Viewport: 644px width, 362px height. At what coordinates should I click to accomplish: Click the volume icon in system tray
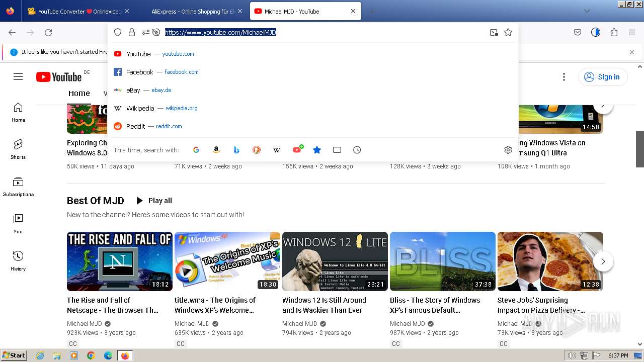[x=572, y=355]
